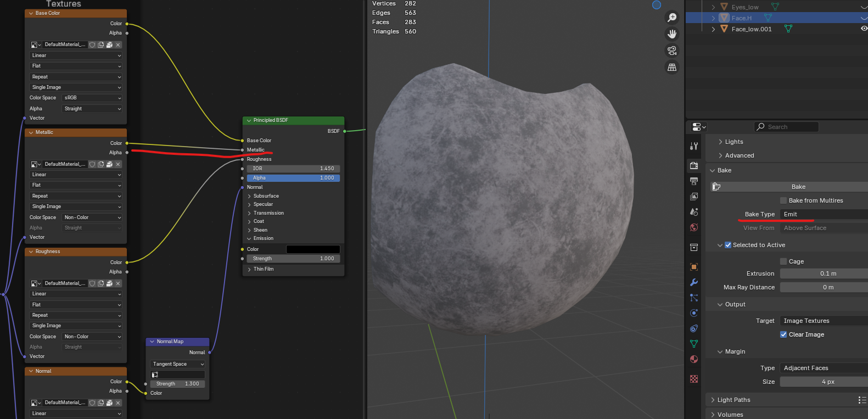Enable the Bake from Multires checkbox
Viewport: 868px width, 419px height.
(x=783, y=200)
